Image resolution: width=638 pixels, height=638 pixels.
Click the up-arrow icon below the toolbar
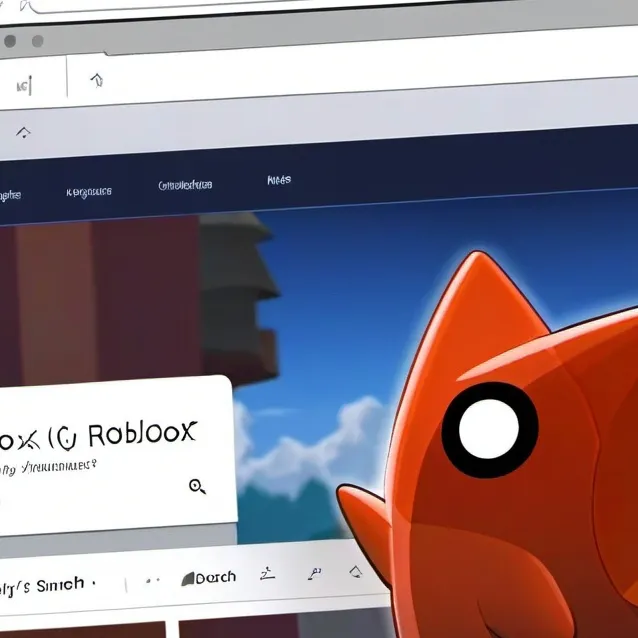(x=23, y=133)
